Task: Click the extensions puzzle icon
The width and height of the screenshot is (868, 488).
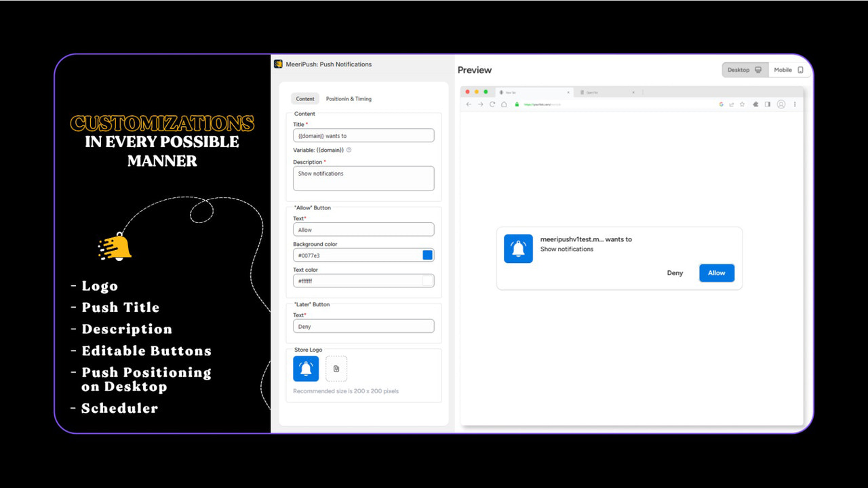Action: coord(757,104)
